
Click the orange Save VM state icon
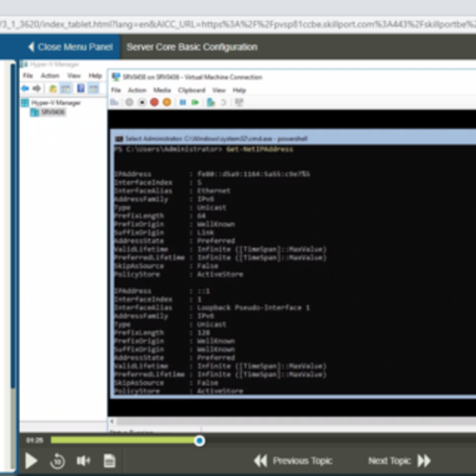[x=167, y=102]
